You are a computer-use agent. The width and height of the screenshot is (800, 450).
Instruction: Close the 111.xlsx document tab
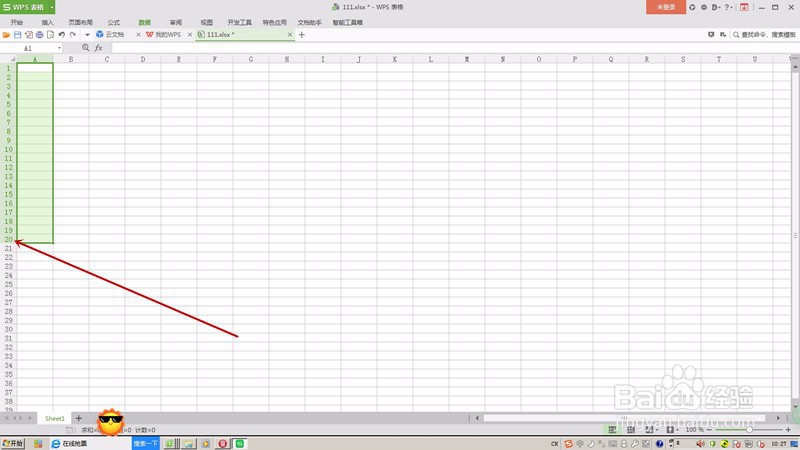click(x=290, y=35)
